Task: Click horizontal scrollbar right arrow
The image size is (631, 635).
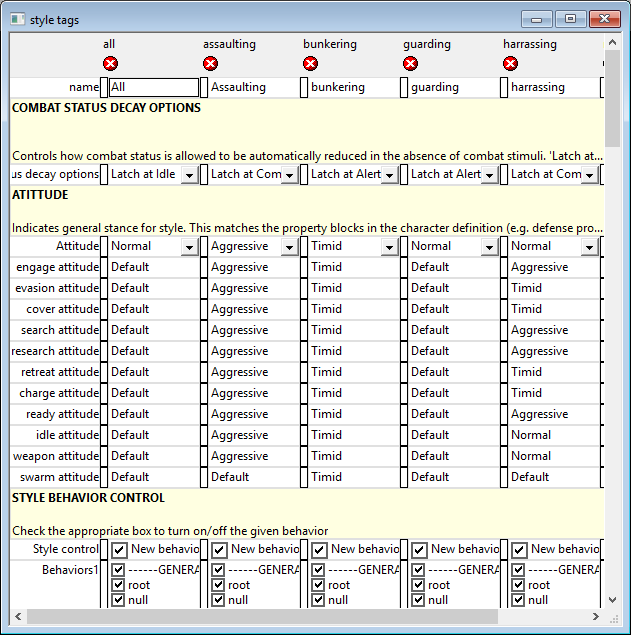Action: [595, 616]
